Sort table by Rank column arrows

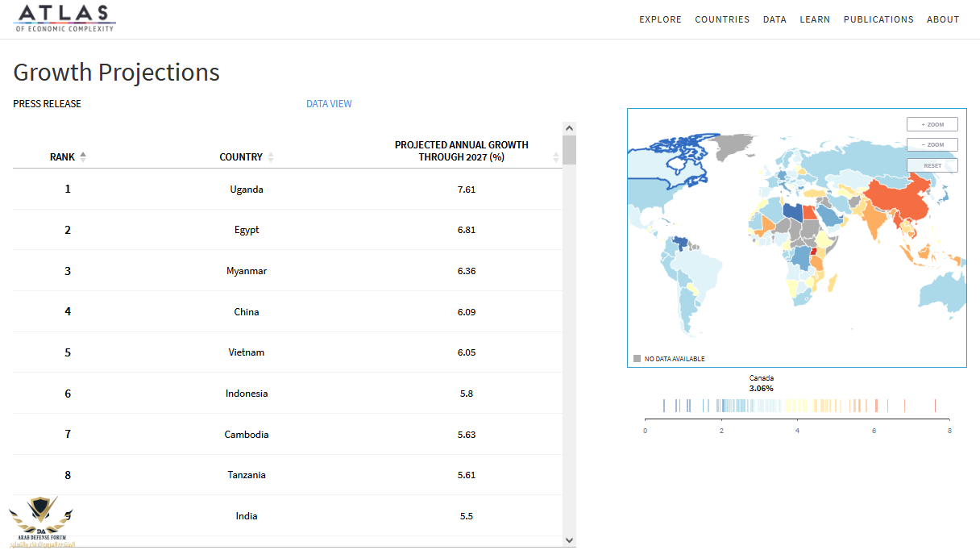(x=83, y=157)
